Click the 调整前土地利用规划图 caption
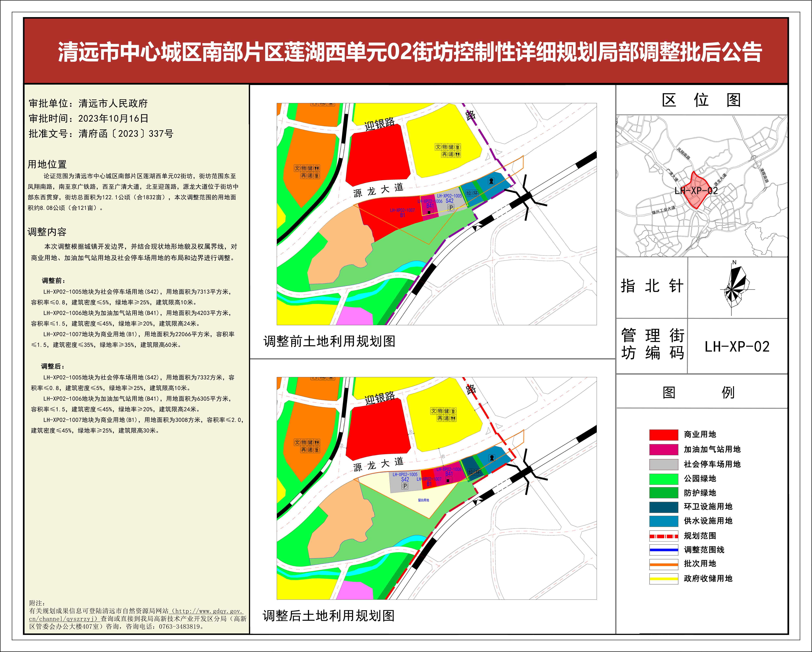 pos(330,341)
